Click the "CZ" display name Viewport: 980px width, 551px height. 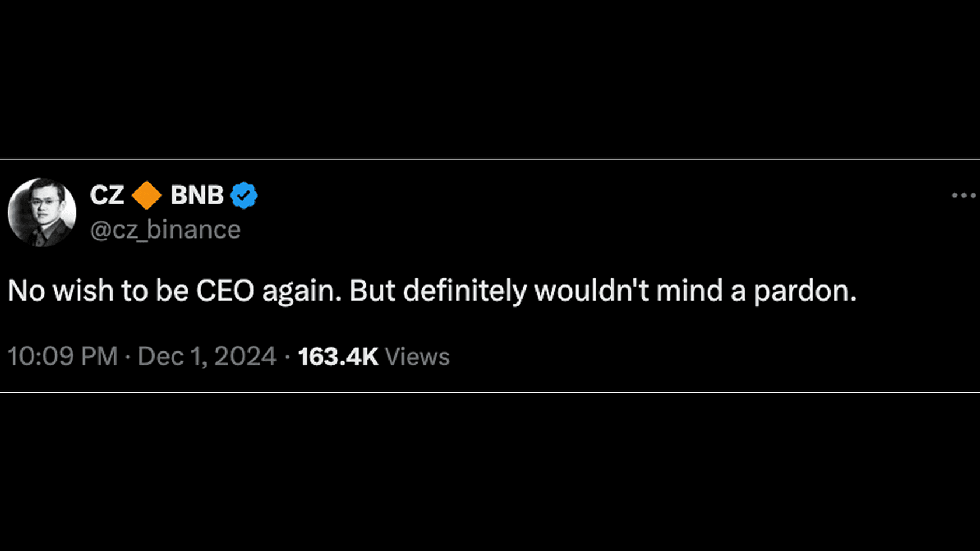click(x=107, y=195)
